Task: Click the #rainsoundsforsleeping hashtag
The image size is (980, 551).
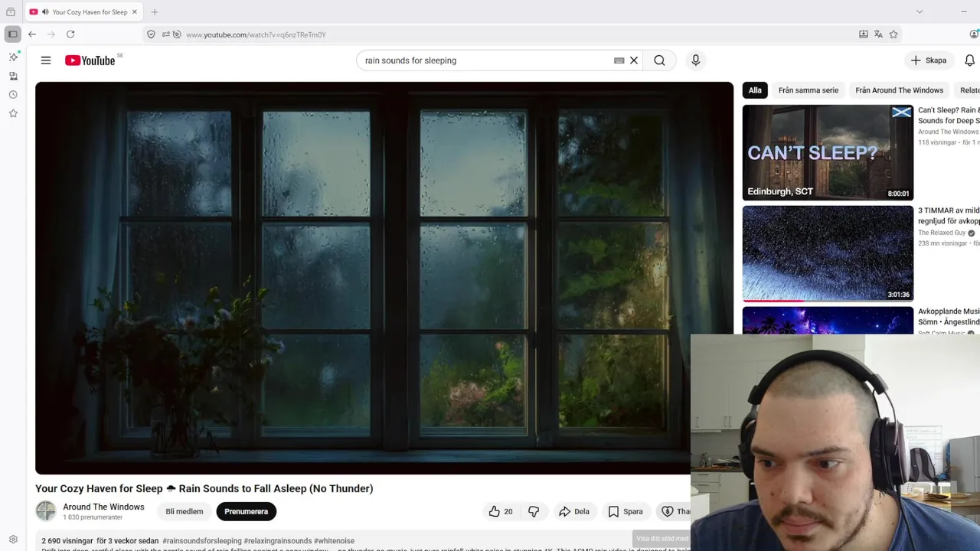Action: point(202,541)
